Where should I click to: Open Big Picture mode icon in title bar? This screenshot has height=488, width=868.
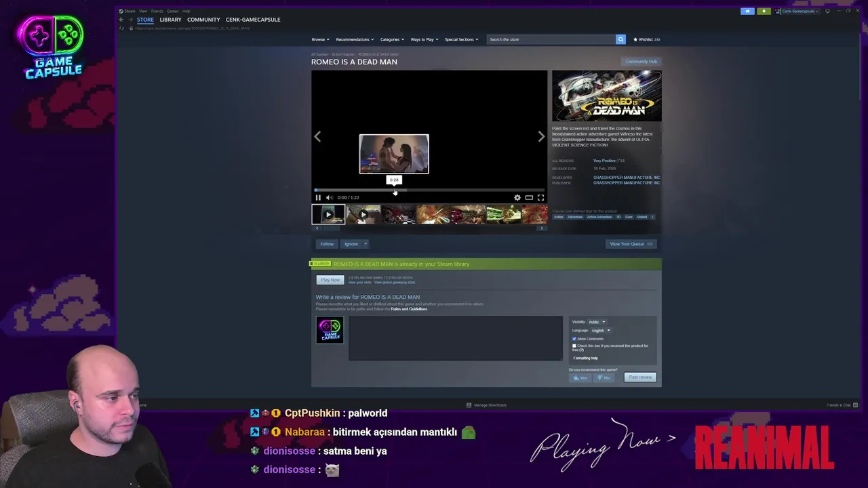tap(827, 11)
